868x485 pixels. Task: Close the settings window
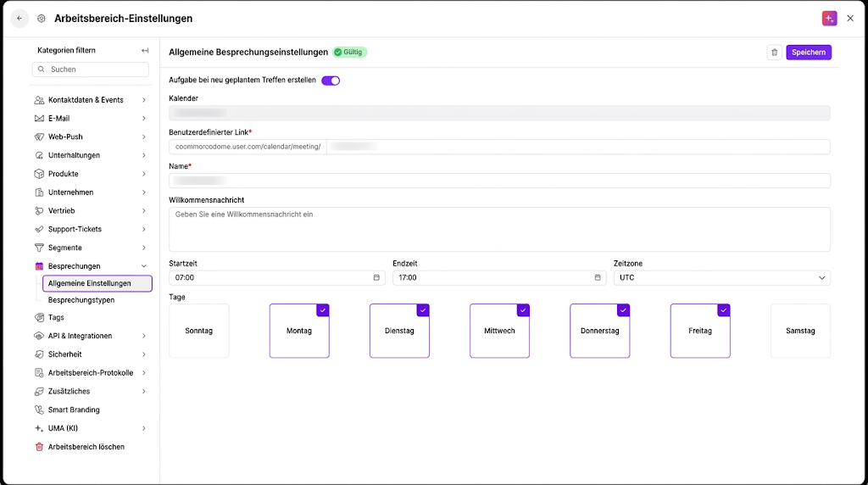[x=850, y=19]
